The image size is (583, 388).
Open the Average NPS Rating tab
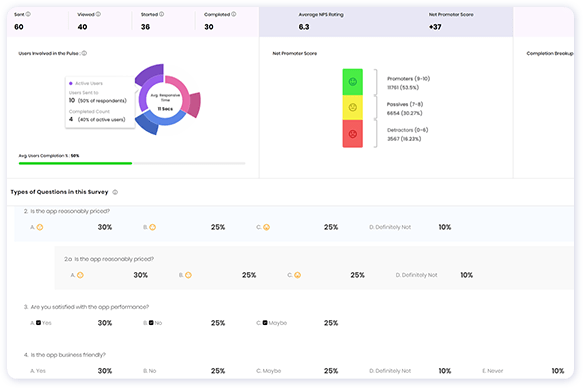point(321,14)
